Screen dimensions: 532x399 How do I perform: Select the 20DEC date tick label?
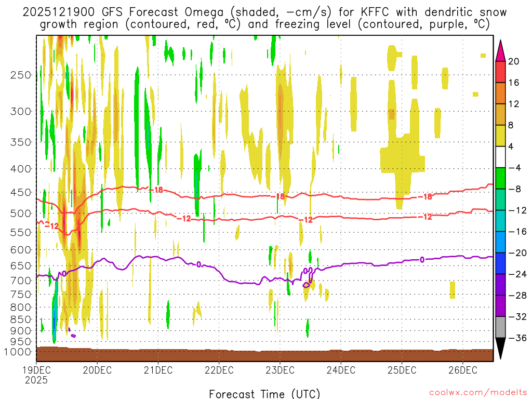point(97,370)
